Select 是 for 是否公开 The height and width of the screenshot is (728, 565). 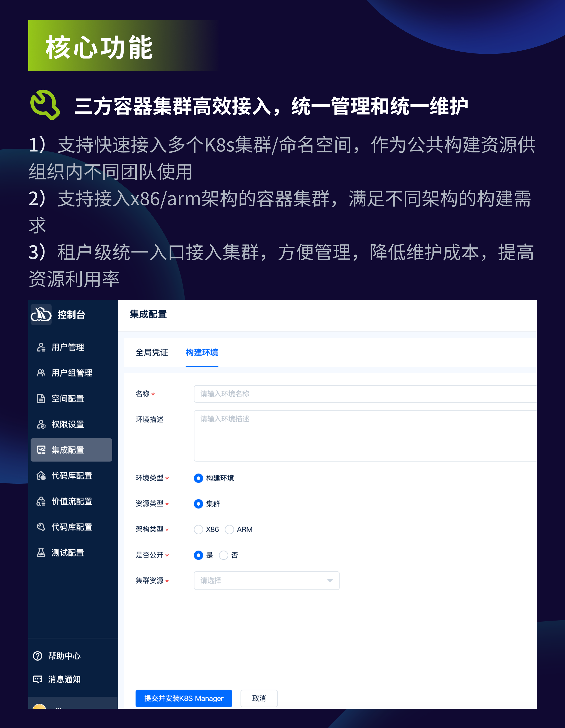[198, 555]
